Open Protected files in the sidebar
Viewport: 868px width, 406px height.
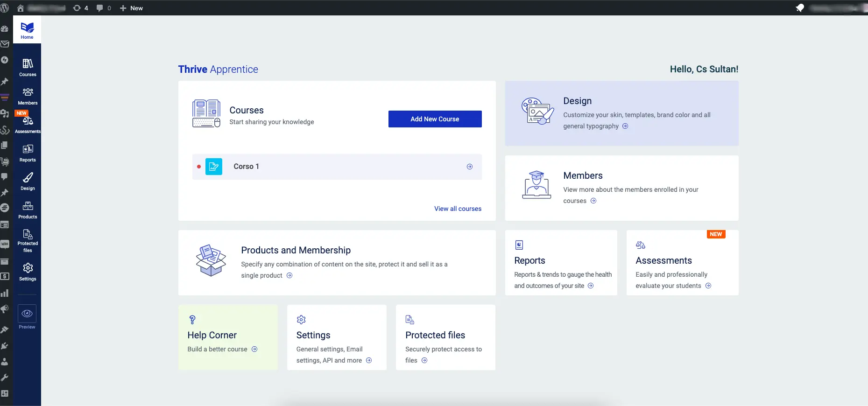[28, 241]
